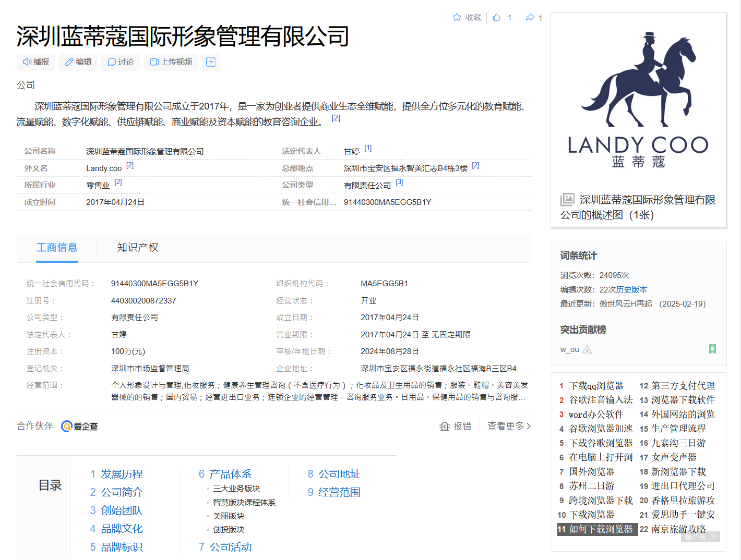Image resolution: width=741 pixels, height=560 pixels.
Task: Jump to 产品体系 in the directory
Action: tap(231, 474)
